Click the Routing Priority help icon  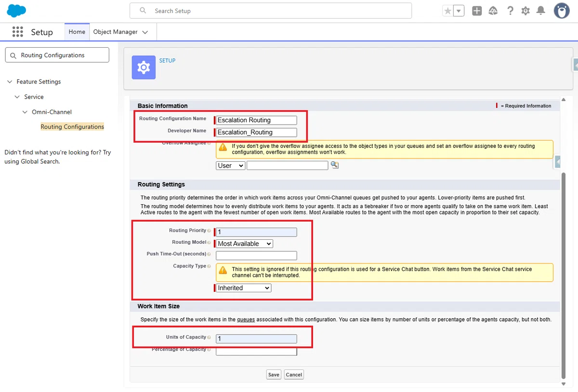[x=209, y=231]
